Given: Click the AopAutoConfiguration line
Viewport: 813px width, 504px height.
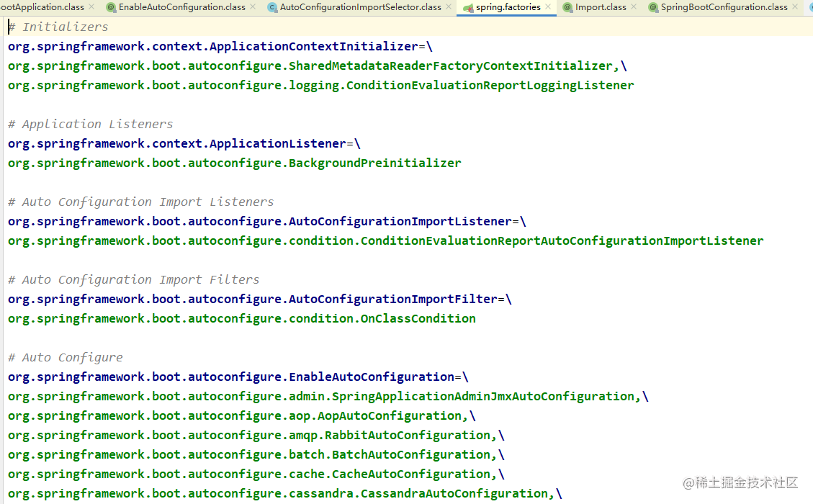Looking at the screenshot, I should (242, 416).
